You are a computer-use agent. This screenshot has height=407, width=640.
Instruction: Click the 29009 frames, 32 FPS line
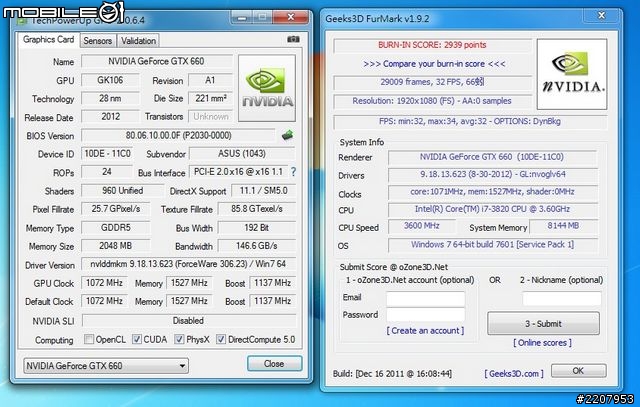coord(432,82)
